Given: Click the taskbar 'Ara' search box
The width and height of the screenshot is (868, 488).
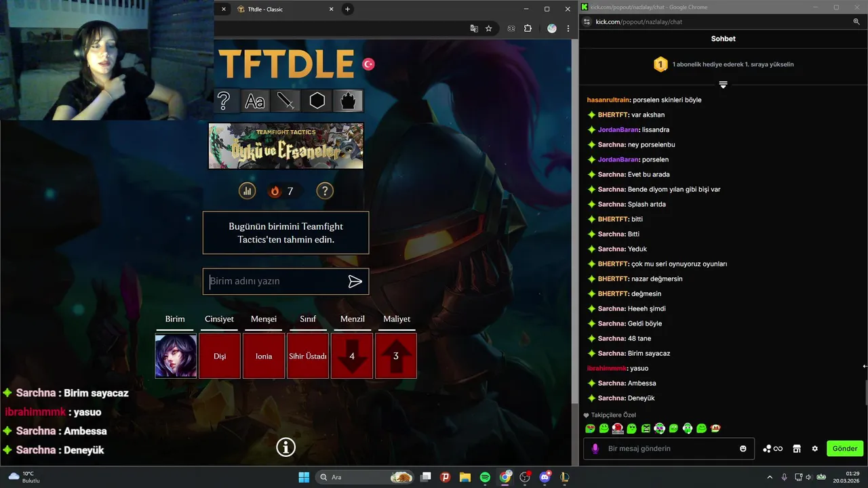Looking at the screenshot, I should coord(366,477).
